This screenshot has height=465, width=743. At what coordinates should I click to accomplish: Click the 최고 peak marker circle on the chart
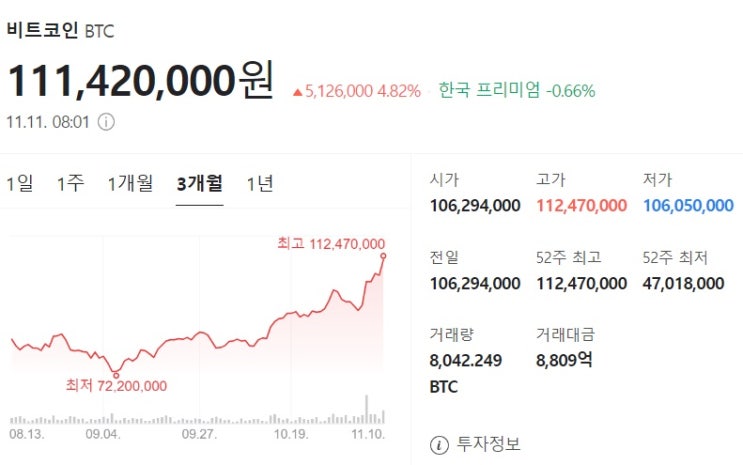click(383, 256)
